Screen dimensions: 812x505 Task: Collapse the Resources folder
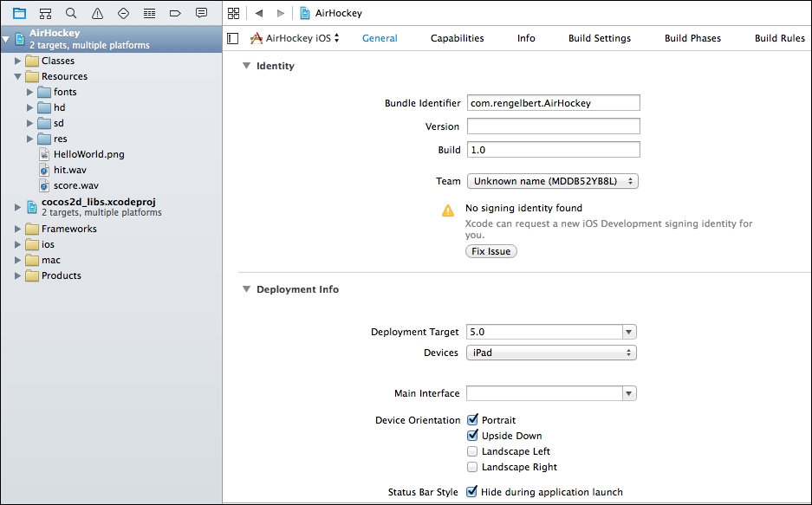pyautogui.click(x=17, y=76)
